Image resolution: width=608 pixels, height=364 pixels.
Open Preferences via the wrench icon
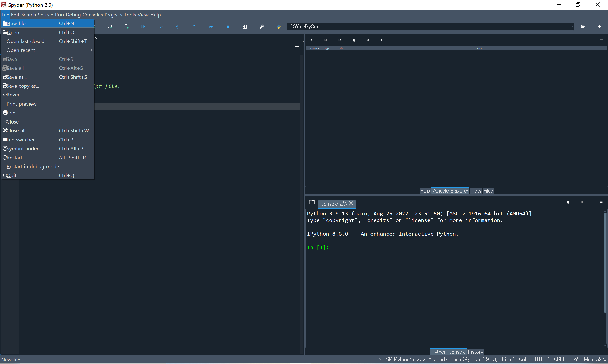click(262, 26)
